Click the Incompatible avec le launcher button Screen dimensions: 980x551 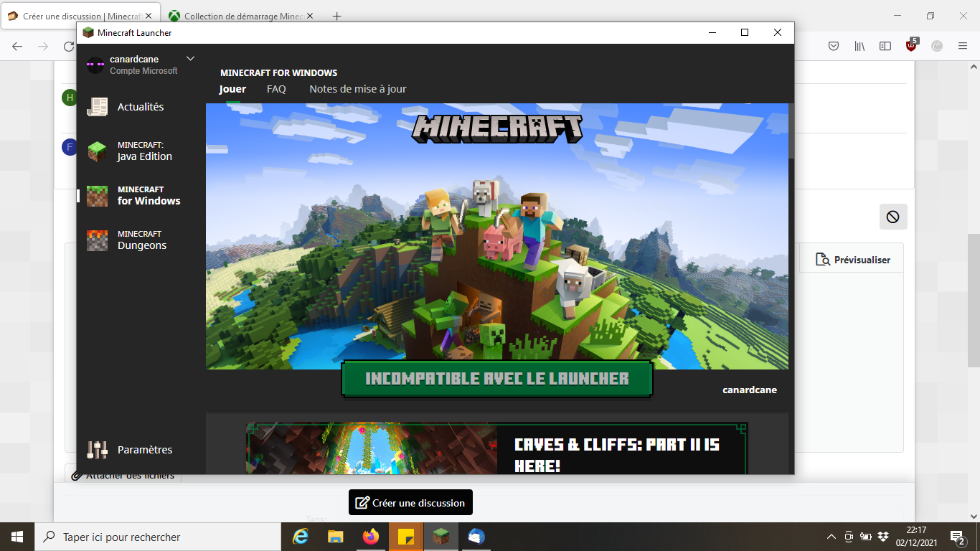coord(497,378)
